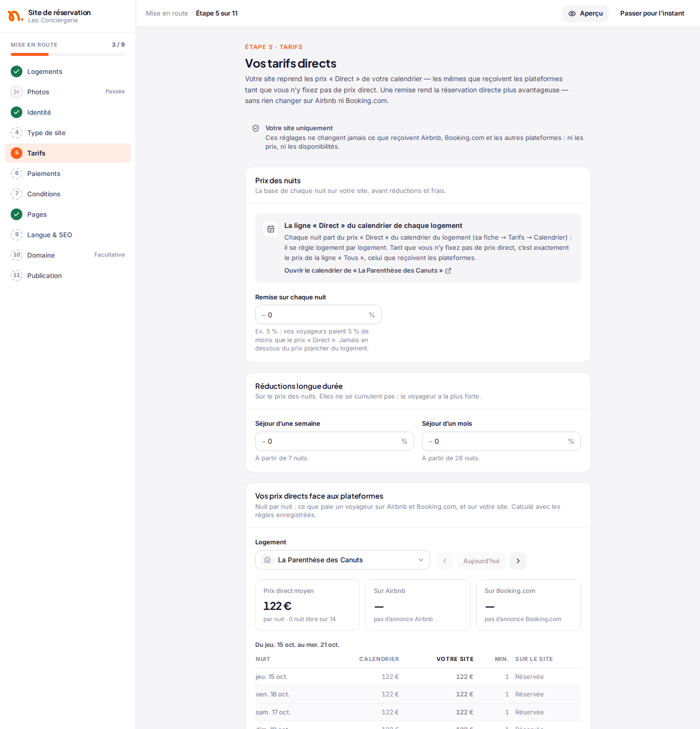
Task: Click the external-link icon after Parenthèse des Canuts
Action: click(x=448, y=271)
